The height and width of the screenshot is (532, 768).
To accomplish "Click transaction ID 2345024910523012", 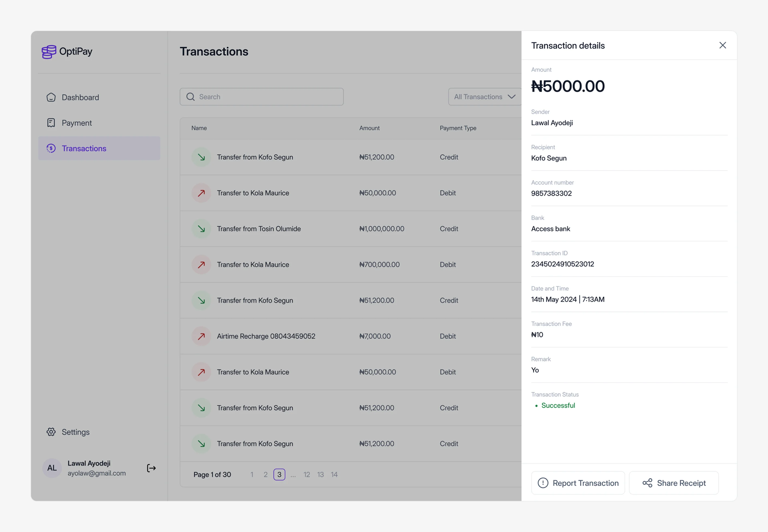I will click(x=563, y=264).
